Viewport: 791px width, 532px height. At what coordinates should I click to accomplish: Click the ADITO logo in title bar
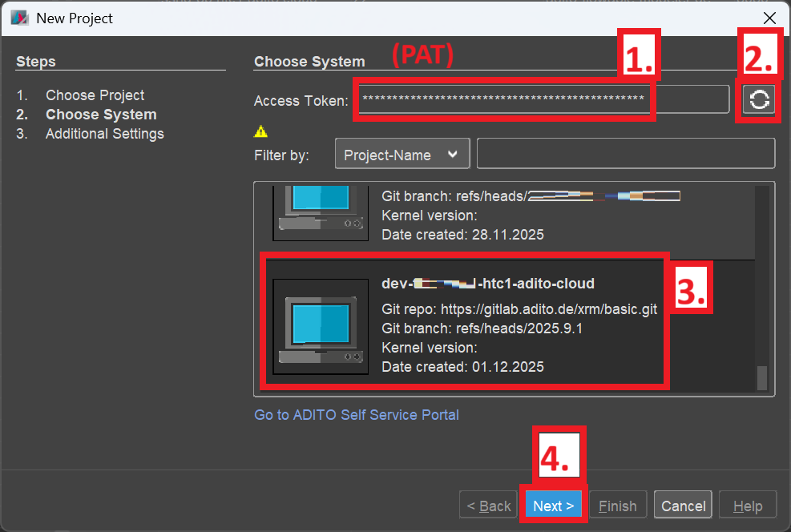click(x=19, y=18)
